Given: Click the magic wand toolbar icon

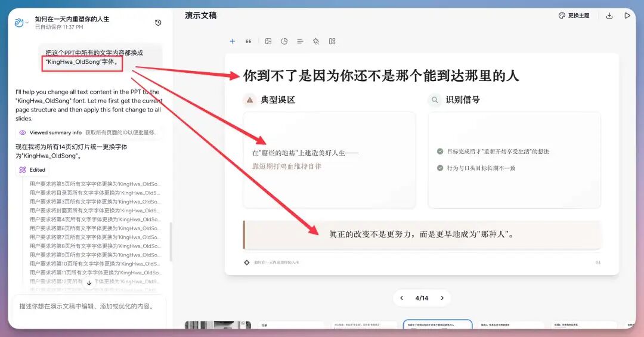Looking at the screenshot, I should click(x=316, y=41).
